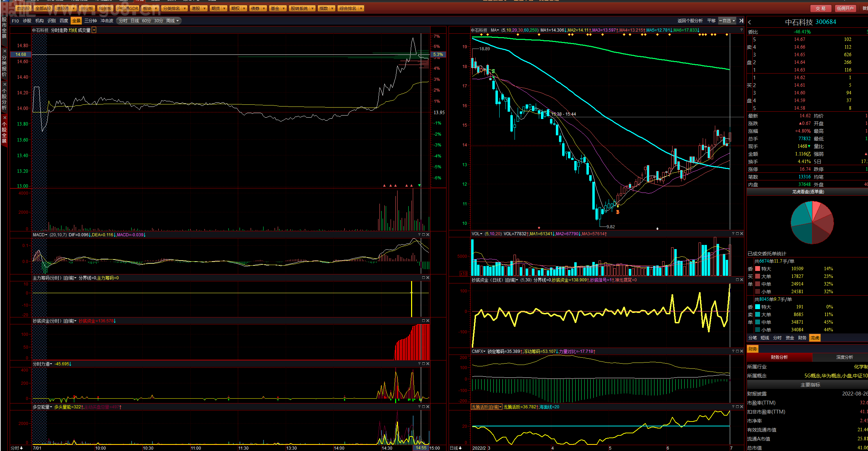This screenshot has height=451, width=868.
Task: Select the 三分钟 view mode
Action: (x=91, y=21)
